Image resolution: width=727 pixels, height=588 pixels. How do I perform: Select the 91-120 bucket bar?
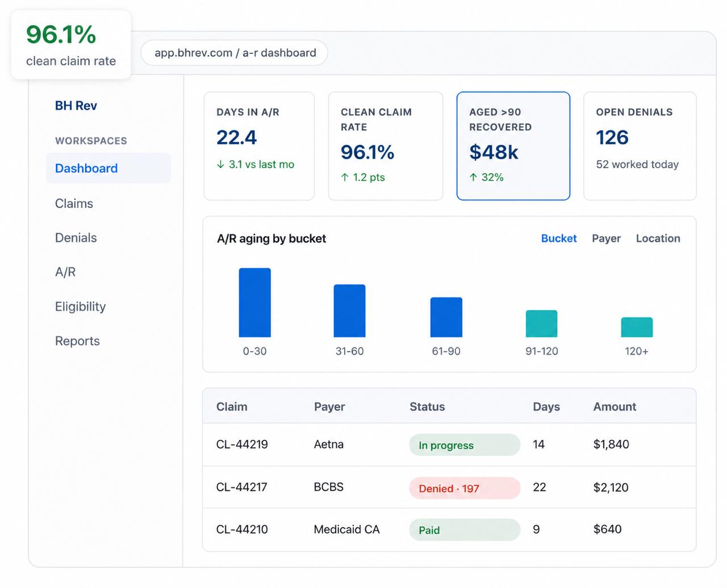[541, 324]
